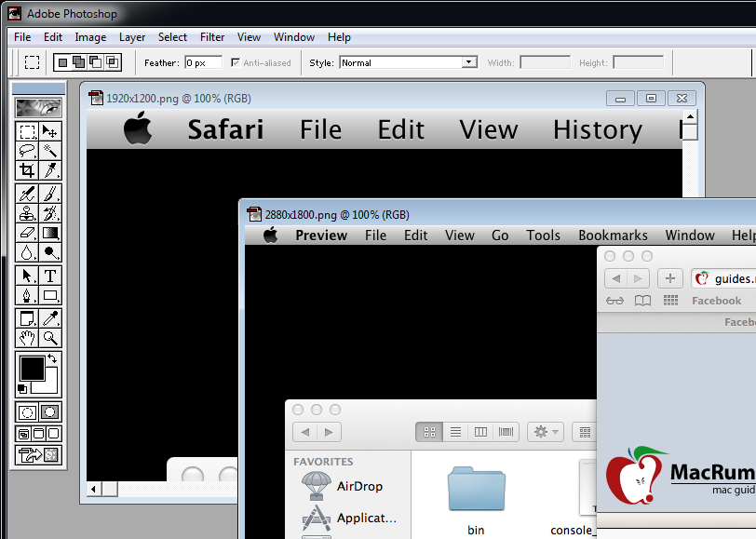Switch to Standard Screen mode

click(23, 434)
